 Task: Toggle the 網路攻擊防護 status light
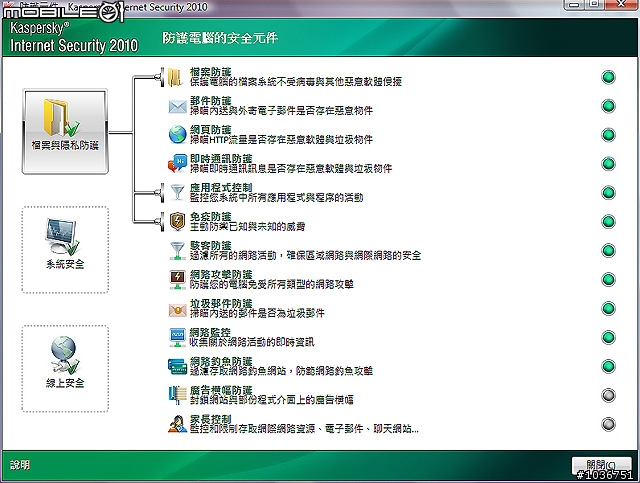[x=608, y=280]
